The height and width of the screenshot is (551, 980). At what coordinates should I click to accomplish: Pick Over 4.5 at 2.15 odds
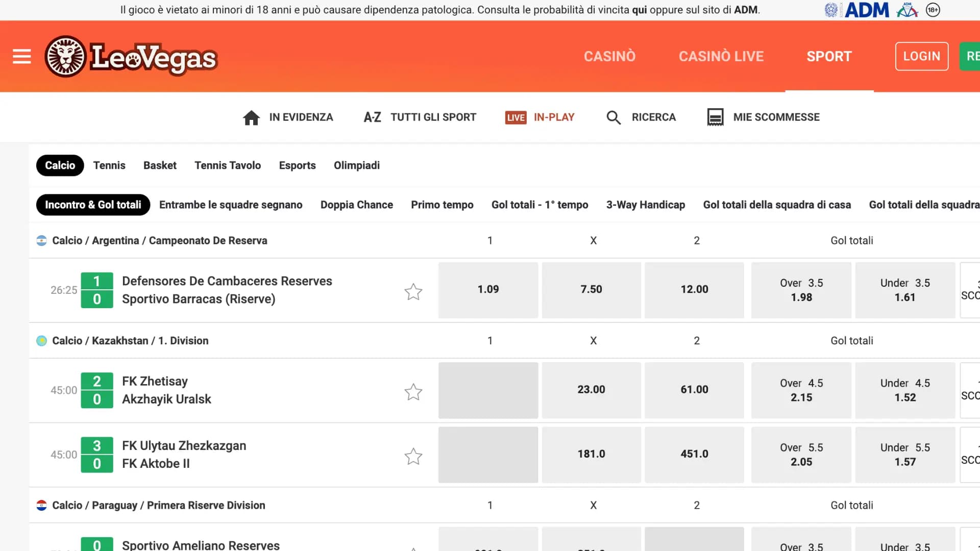coord(801,390)
